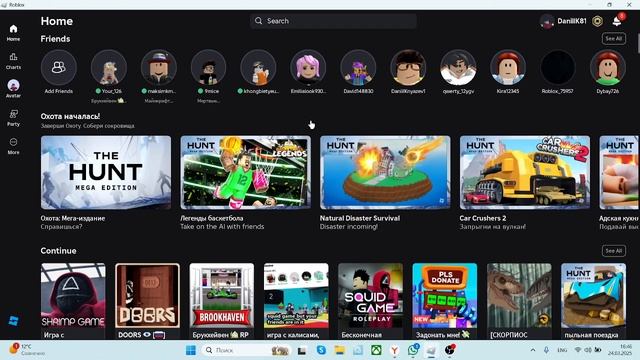Screen dimensions: 640x360
Task: Open the dinosaur '[СКОРПИОС' game tile
Action: pyautogui.click(x=519, y=296)
